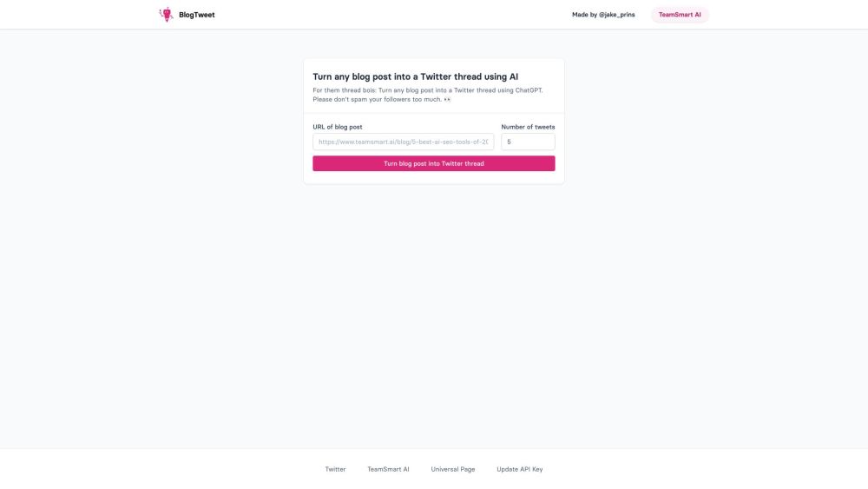Click the 'Please don't spam your followers' line
The width and height of the screenshot is (868, 489).
click(x=377, y=99)
